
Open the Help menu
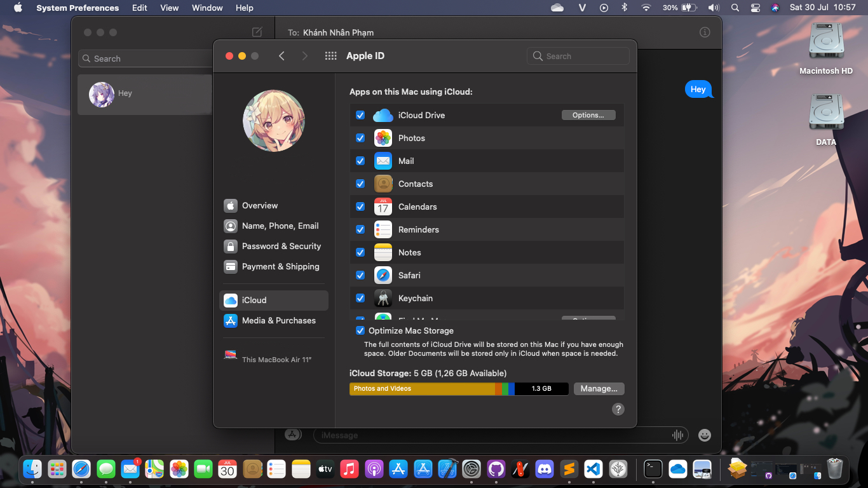[245, 8]
